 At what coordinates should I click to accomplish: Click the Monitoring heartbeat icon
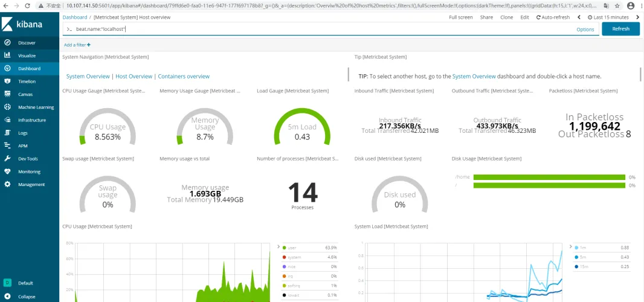7,172
